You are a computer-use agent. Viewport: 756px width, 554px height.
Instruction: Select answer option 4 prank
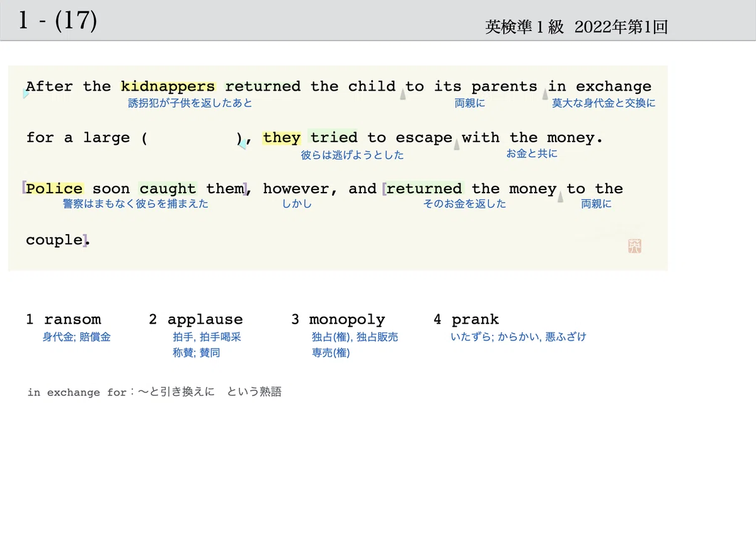click(x=466, y=319)
